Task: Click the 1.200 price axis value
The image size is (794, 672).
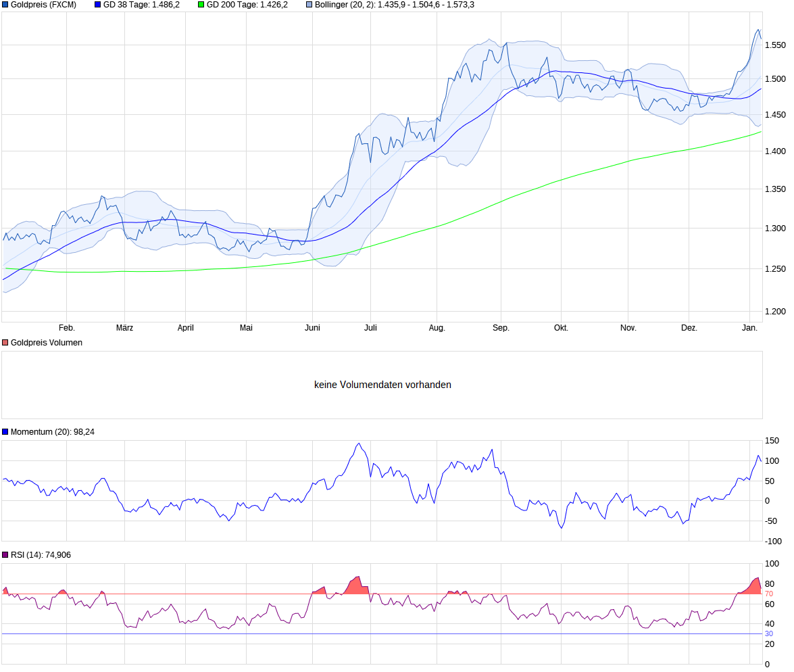Action: [775, 312]
